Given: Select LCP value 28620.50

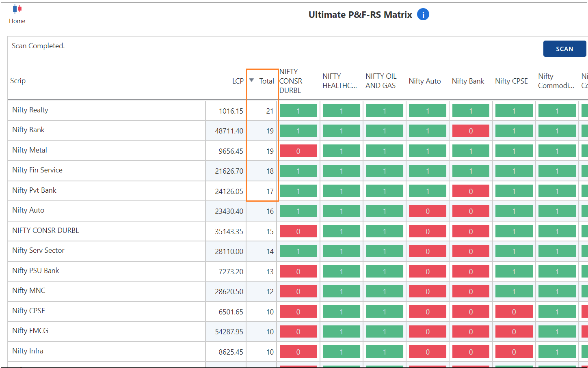Looking at the screenshot, I should [x=229, y=292].
